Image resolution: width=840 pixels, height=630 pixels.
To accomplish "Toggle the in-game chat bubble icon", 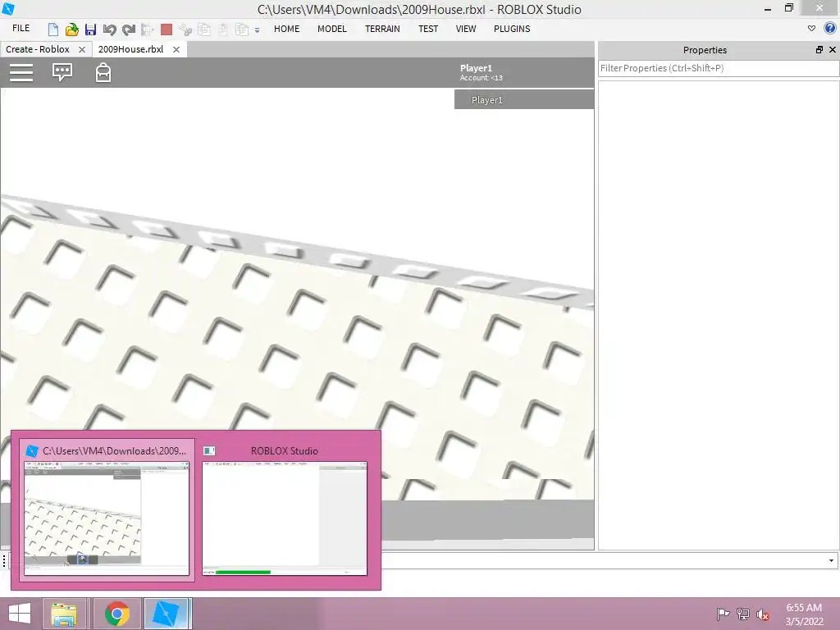I will pos(62,72).
